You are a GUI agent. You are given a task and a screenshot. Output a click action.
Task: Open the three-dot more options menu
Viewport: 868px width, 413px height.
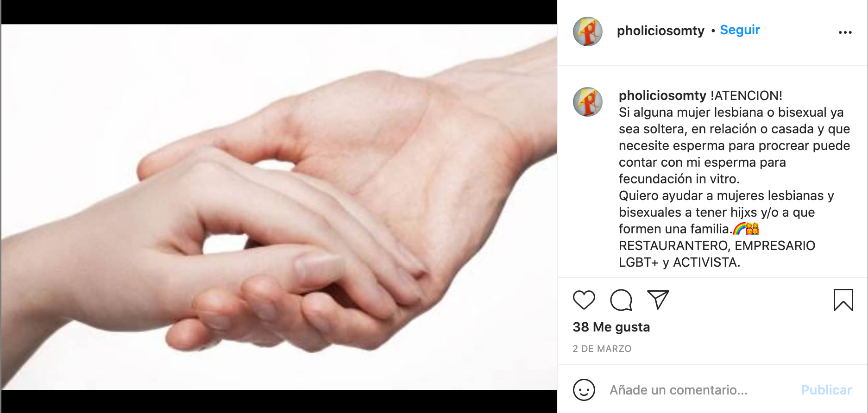(845, 32)
